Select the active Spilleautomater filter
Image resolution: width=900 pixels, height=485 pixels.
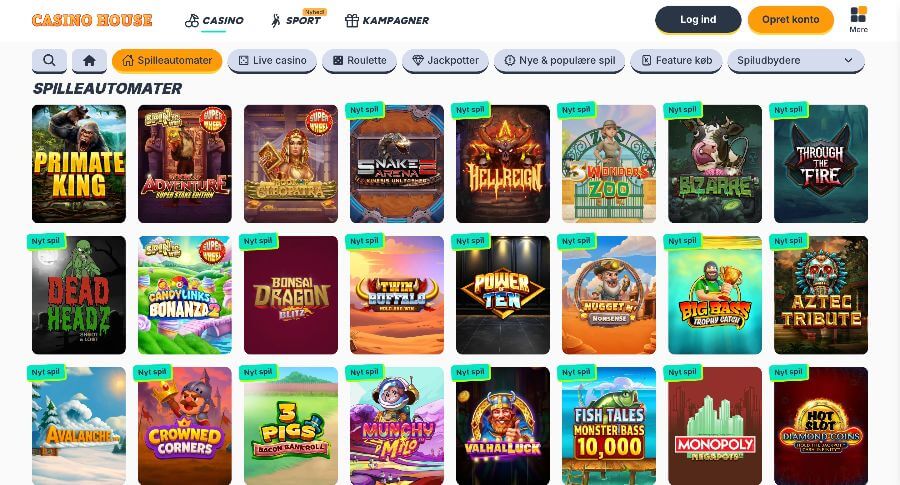tap(167, 60)
